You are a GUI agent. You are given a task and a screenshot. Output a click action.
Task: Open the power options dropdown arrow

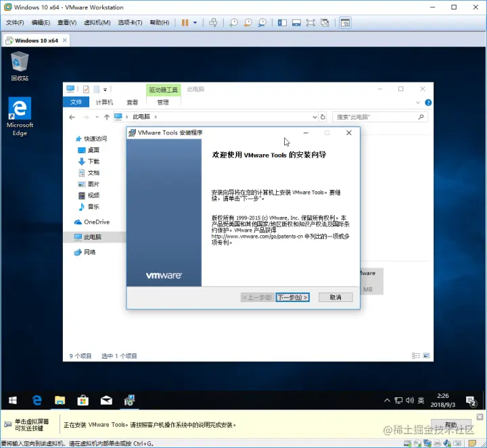click(x=195, y=23)
